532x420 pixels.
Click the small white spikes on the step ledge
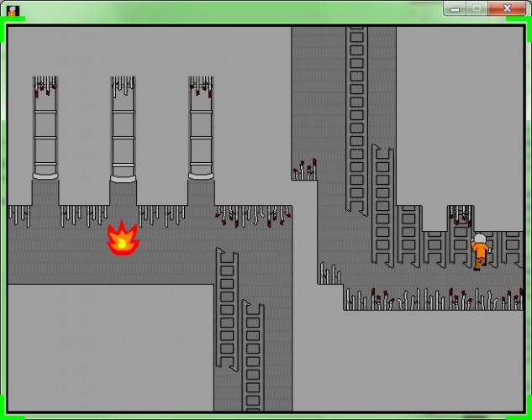pos(329,273)
